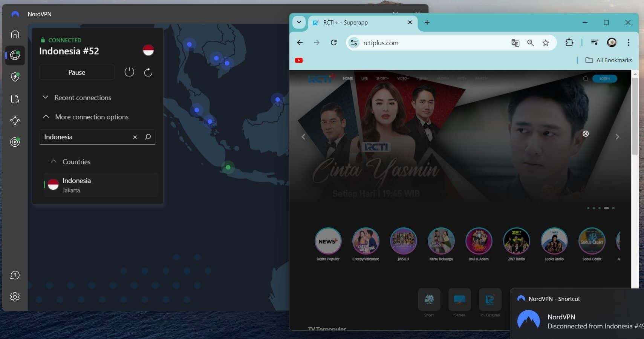This screenshot has height=339, width=644.
Task: Click the page vertical scrollbar thumb
Action: click(x=635, y=116)
